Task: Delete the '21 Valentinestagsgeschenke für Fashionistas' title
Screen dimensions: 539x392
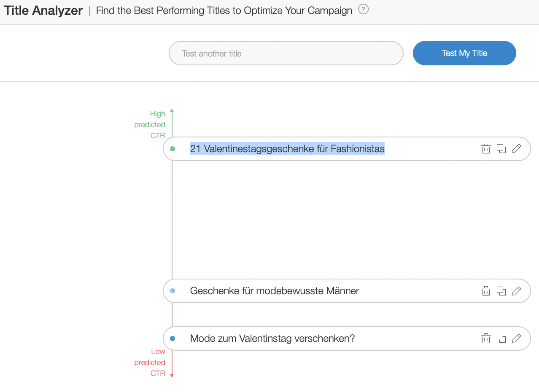Action: (486, 149)
